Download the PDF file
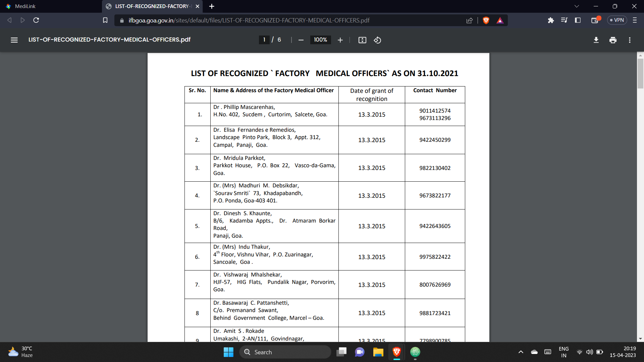This screenshot has height=362, width=644. tap(596, 40)
